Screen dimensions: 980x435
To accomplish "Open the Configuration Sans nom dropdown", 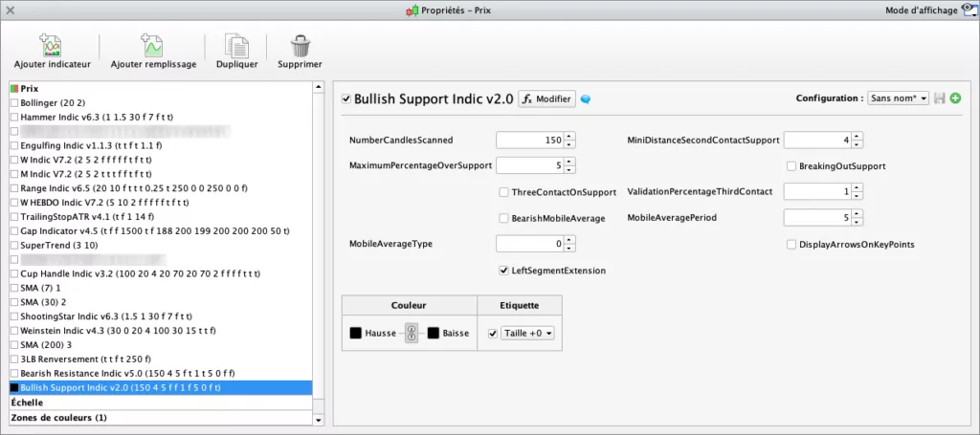I will 898,98.
